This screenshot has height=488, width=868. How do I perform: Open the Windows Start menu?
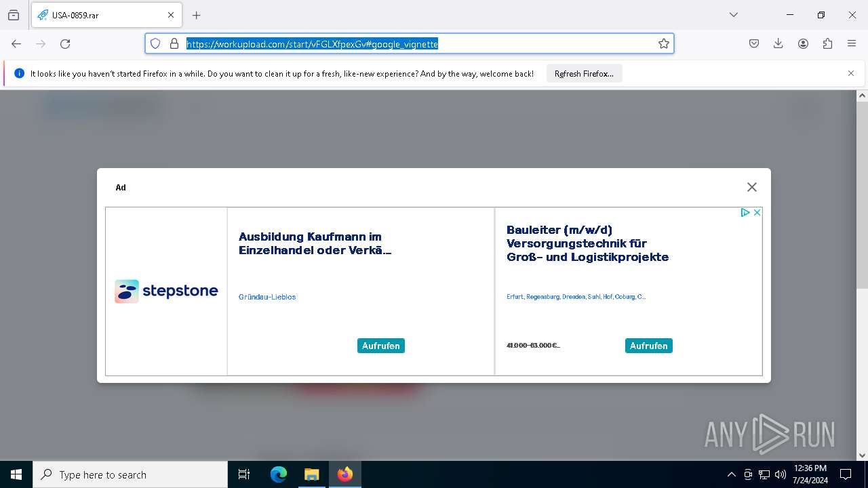click(16, 474)
